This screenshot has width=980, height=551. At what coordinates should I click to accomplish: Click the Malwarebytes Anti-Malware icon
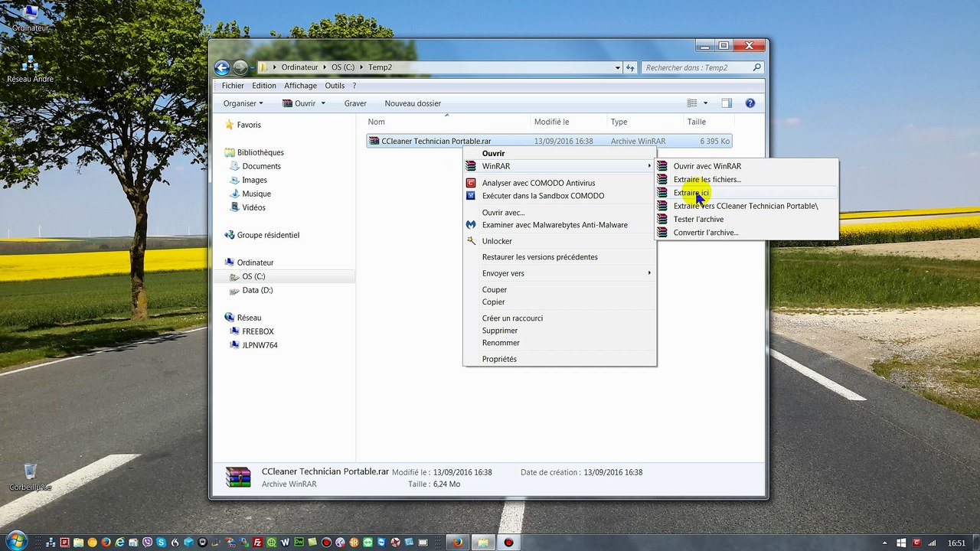coord(471,225)
